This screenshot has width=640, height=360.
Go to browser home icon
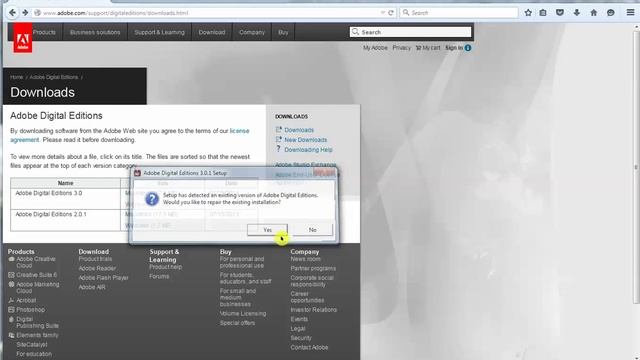pyautogui.click(x=593, y=13)
